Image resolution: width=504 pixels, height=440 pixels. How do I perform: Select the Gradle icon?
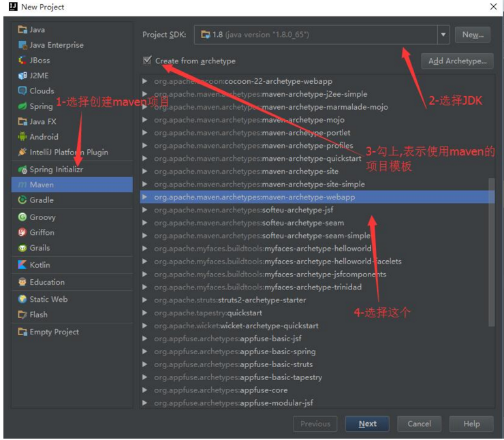(x=22, y=200)
